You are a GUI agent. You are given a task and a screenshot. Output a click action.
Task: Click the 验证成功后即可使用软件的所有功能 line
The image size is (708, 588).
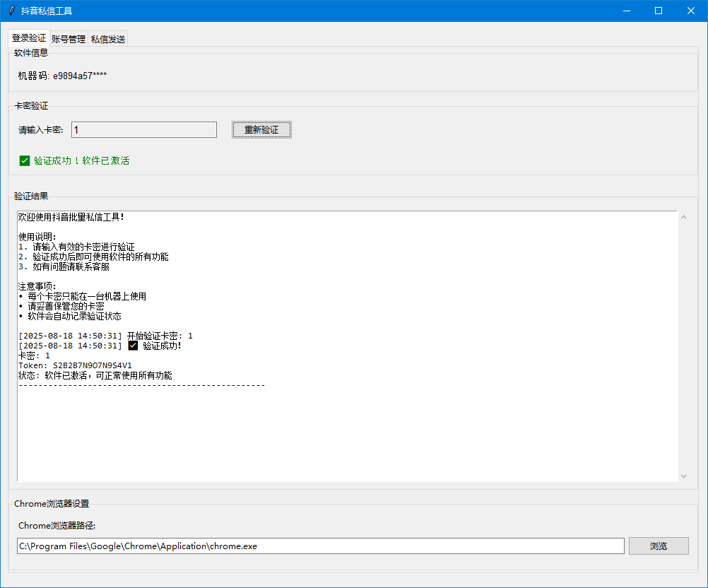click(x=101, y=257)
